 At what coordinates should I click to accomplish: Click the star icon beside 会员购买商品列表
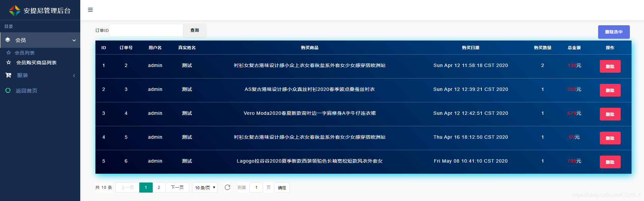(x=9, y=62)
